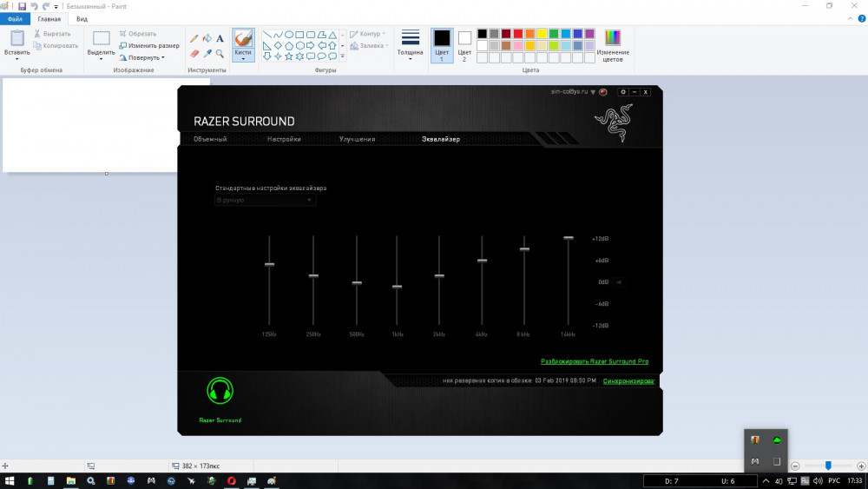Click the Вырезать (Cut) scissors button
Image resolution: width=868 pixels, height=489 pixels.
click(53, 34)
